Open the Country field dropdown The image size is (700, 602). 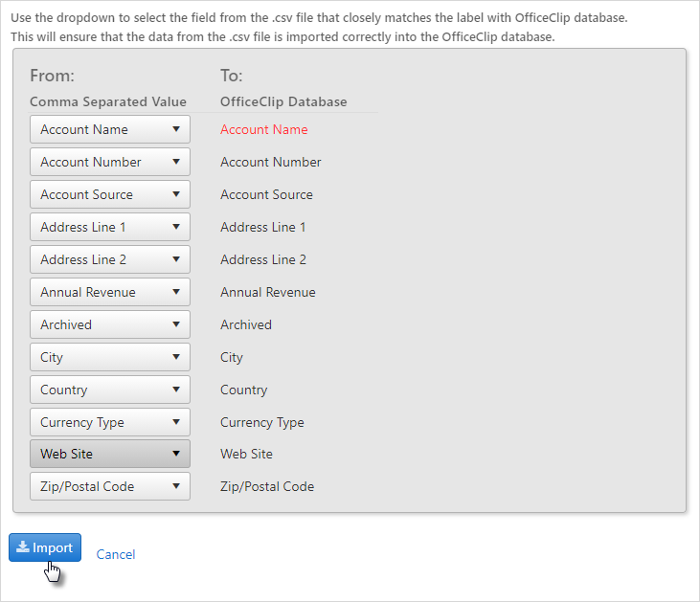pos(110,390)
